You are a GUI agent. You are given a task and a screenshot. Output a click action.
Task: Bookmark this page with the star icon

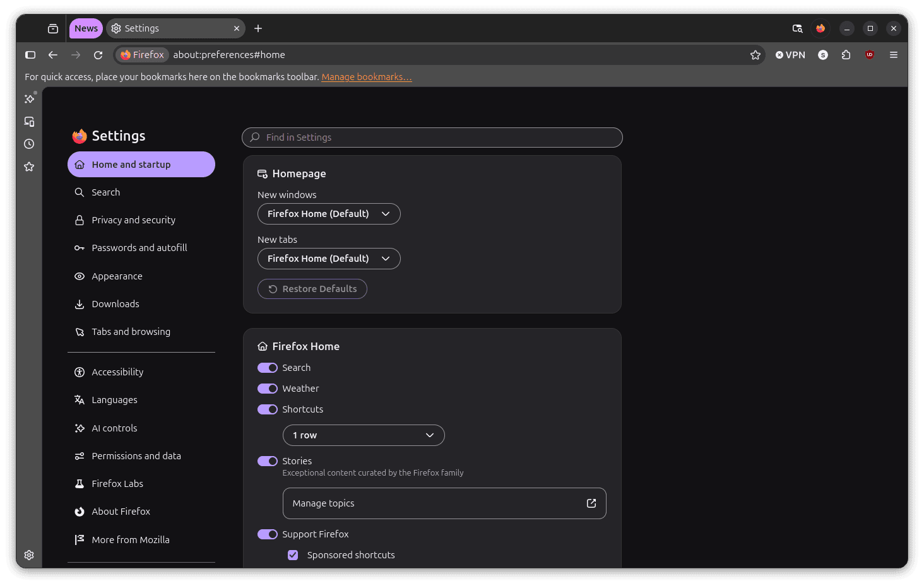755,55
